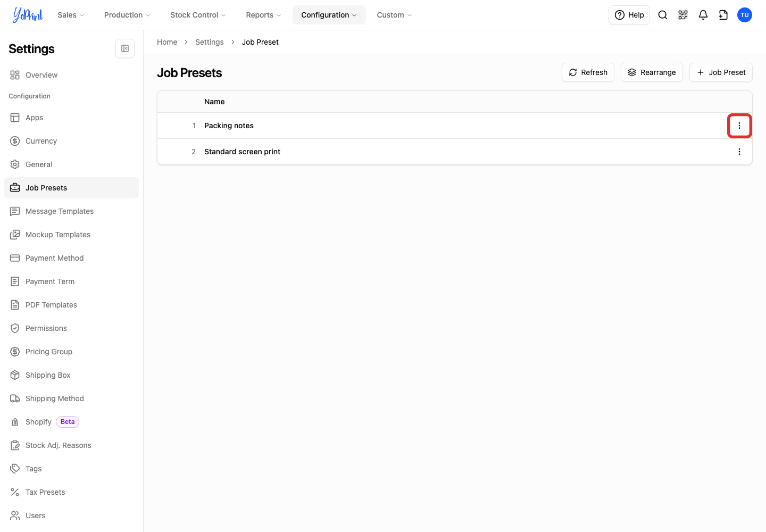Select Currency in the sidebar

(x=71, y=141)
